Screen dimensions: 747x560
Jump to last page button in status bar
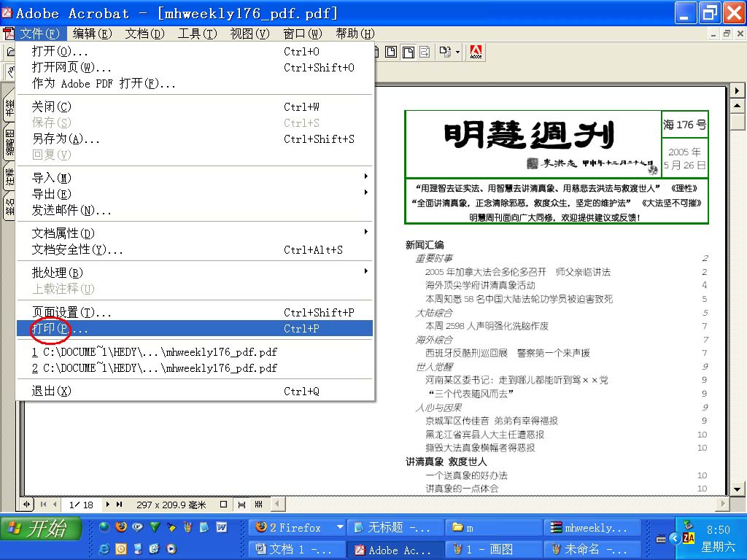tap(120, 505)
